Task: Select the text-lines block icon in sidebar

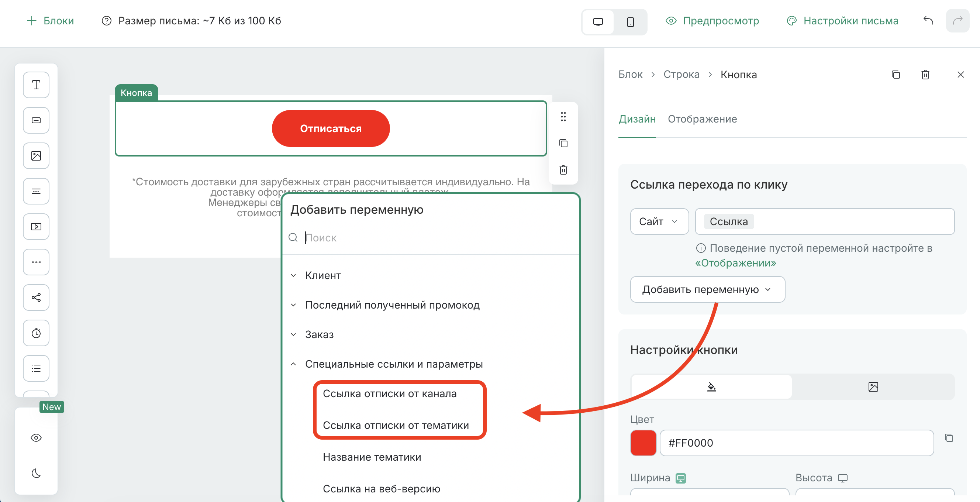Action: click(36, 191)
